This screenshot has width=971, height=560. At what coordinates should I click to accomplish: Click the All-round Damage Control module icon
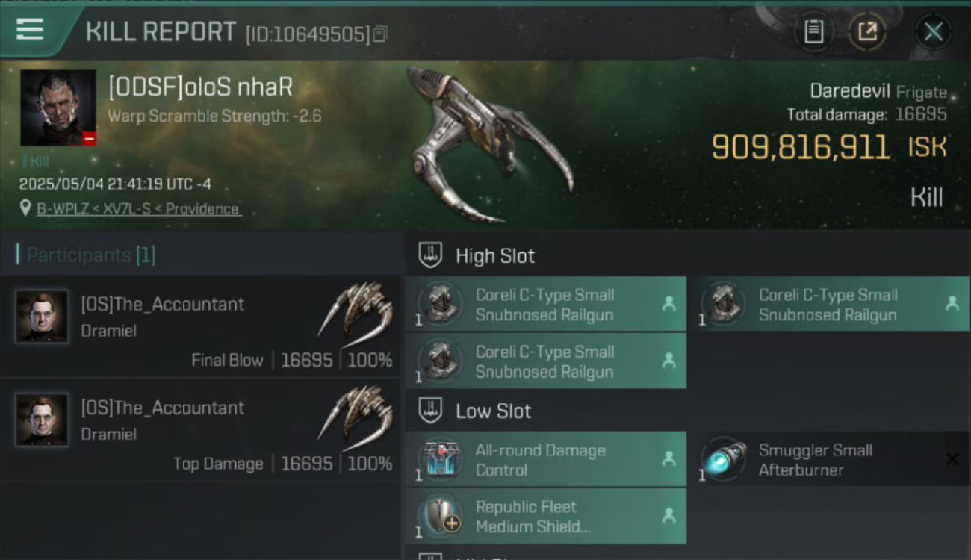(x=440, y=460)
